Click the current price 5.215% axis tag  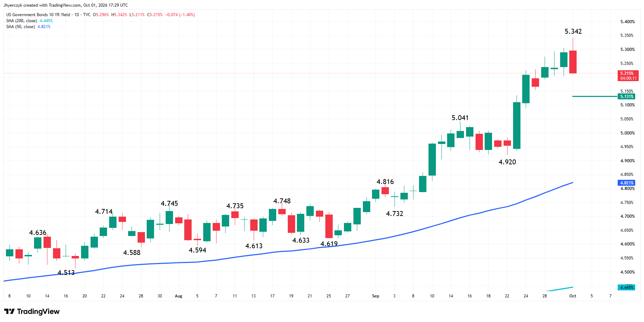(x=628, y=76)
